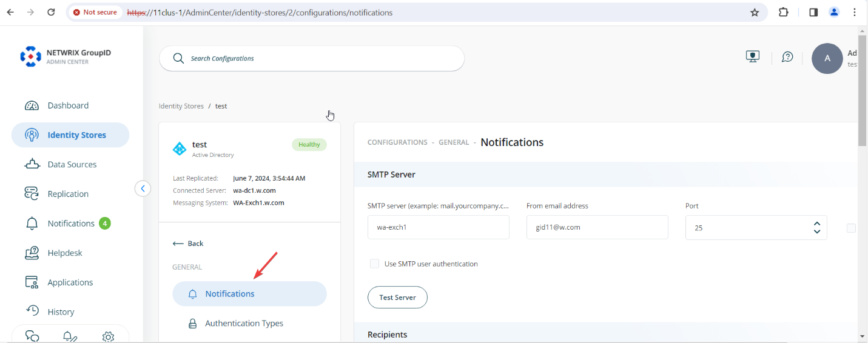The height and width of the screenshot is (343, 868).
Task: Click into the SMTP server field
Action: pos(439,227)
